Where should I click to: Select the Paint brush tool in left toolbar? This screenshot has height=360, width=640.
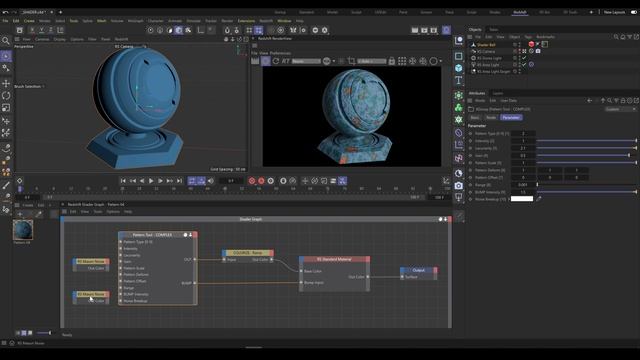pos(6,185)
